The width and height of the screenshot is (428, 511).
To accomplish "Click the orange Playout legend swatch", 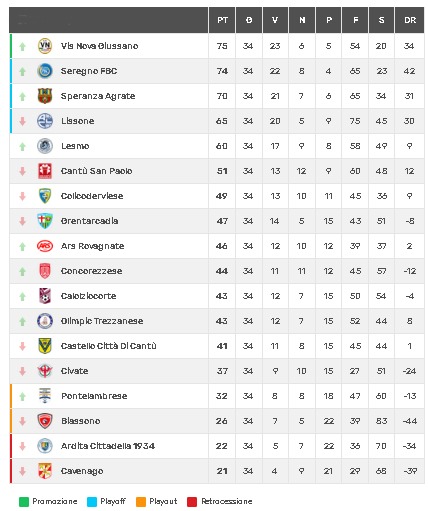I will [x=141, y=502].
